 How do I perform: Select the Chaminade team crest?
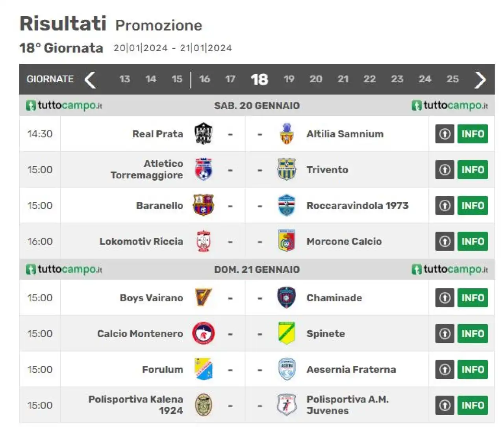pyautogui.click(x=286, y=297)
